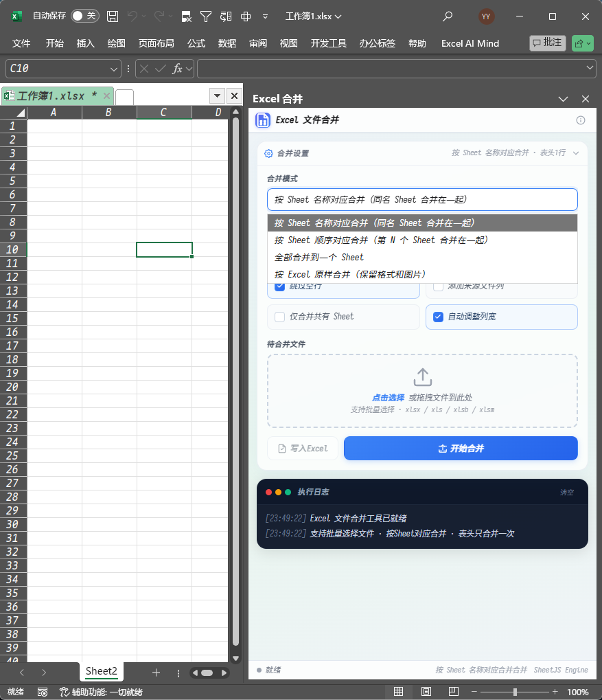Expand the Name Box dropdown arrow
The image size is (602, 700).
click(114, 69)
